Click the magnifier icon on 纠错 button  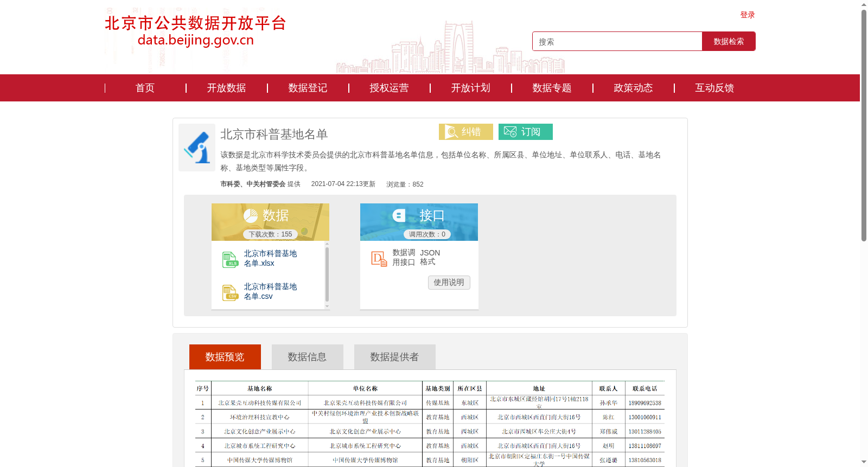tap(452, 132)
